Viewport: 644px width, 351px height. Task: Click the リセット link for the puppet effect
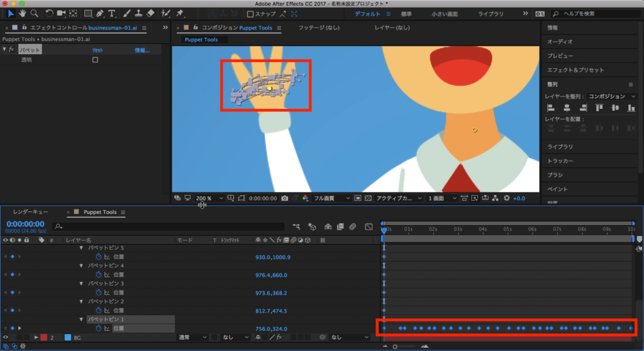tap(98, 50)
